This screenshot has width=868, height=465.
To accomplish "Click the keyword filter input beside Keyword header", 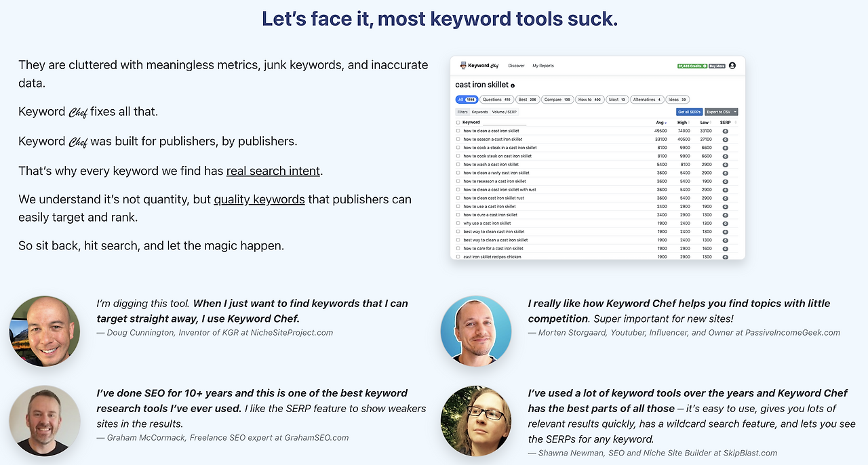I will 505,123.
